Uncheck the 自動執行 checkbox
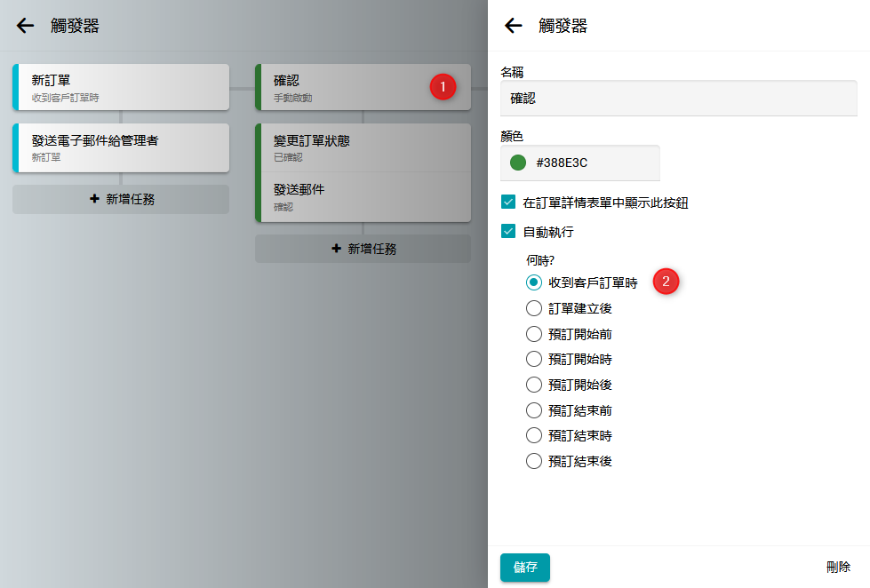870x588 pixels. (x=509, y=232)
